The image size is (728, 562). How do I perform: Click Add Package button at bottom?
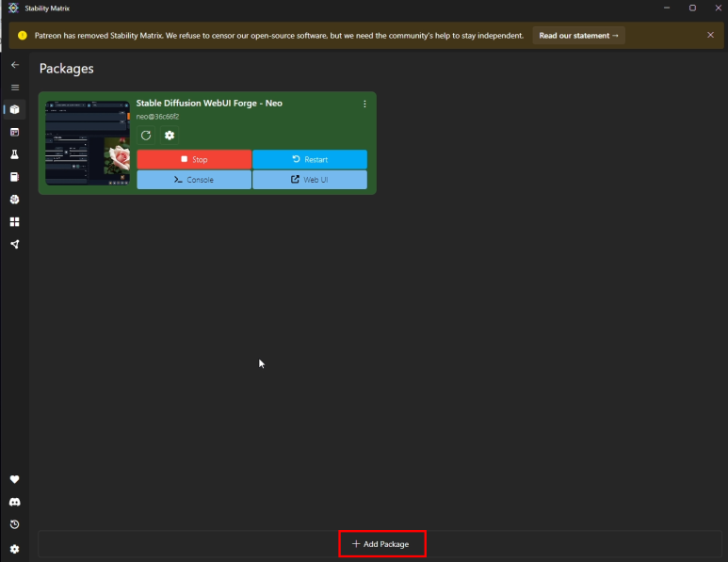380,544
